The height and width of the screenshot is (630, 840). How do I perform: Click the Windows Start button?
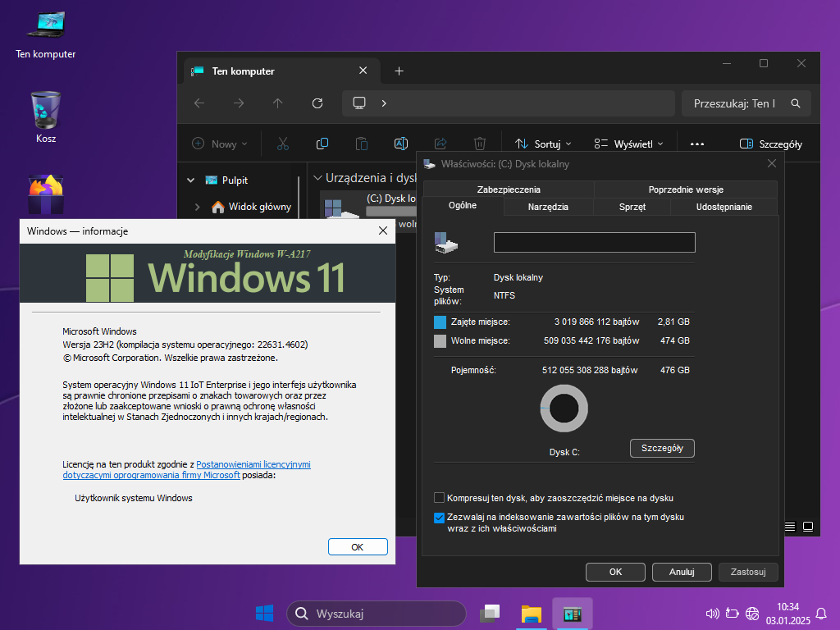[264, 614]
